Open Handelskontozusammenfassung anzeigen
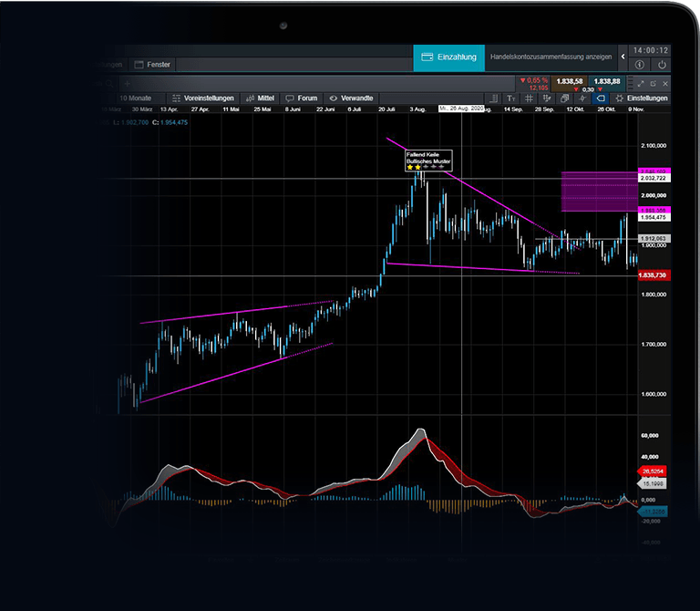Screen dimensions: 700x611 pos(551,57)
